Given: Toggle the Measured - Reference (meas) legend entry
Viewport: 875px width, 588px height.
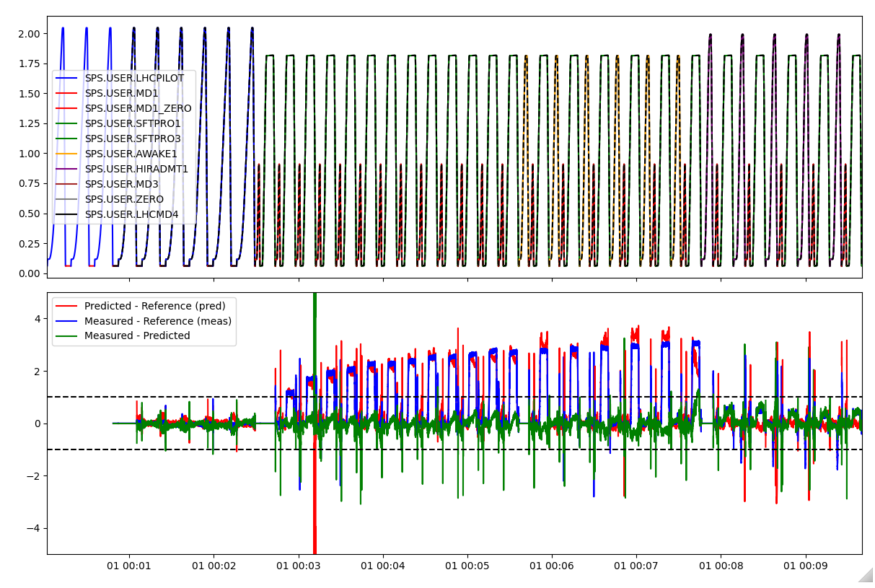Looking at the screenshot, I should [x=157, y=321].
